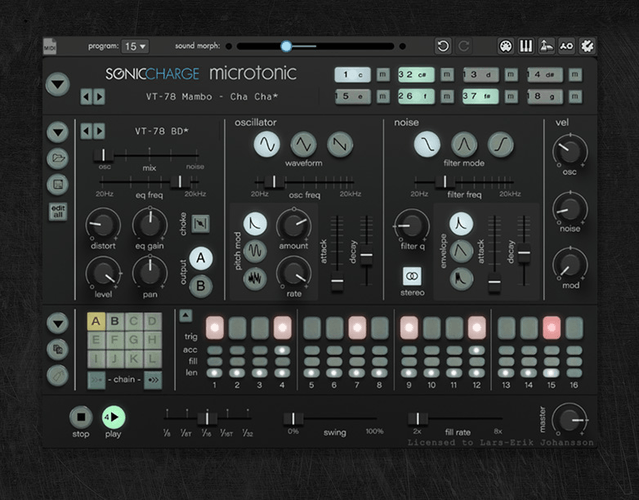This screenshot has height=500, width=639.
Task: Mute drum channel 1
Action: pyautogui.click(x=383, y=75)
